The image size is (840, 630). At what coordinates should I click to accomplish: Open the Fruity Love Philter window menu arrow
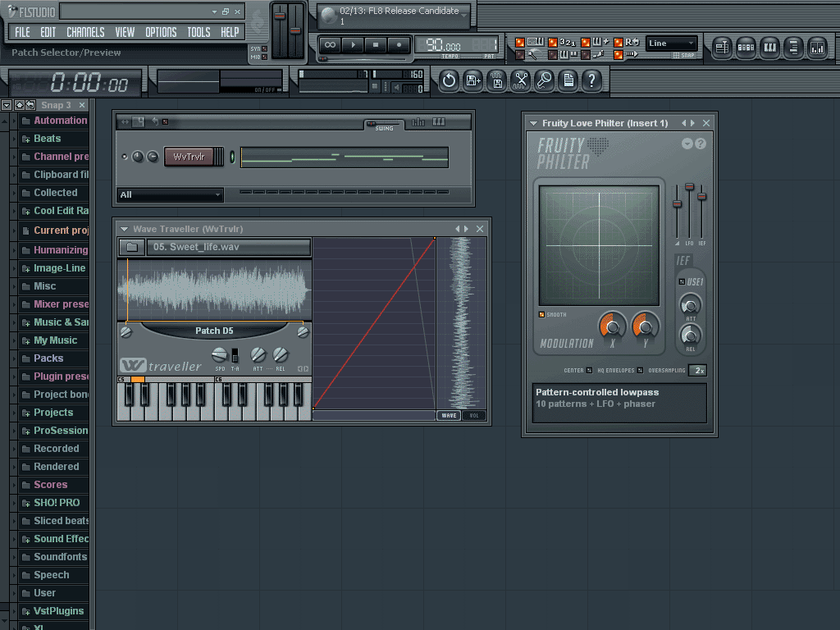pyautogui.click(x=533, y=123)
